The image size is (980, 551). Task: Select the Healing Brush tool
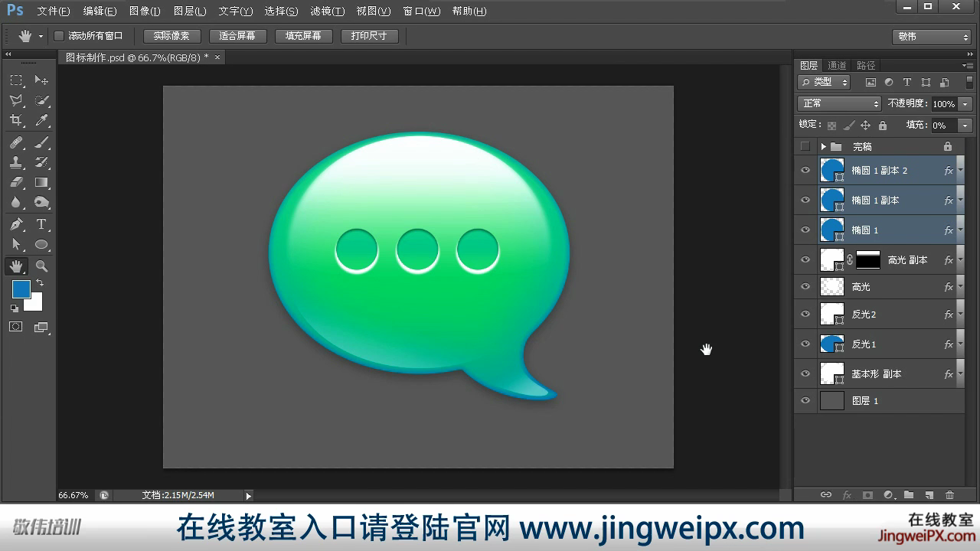16,142
